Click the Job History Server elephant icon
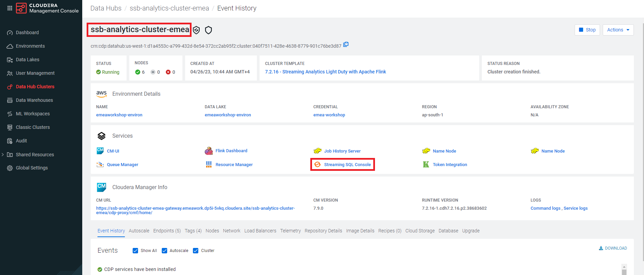The height and width of the screenshot is (275, 644). coord(317,151)
